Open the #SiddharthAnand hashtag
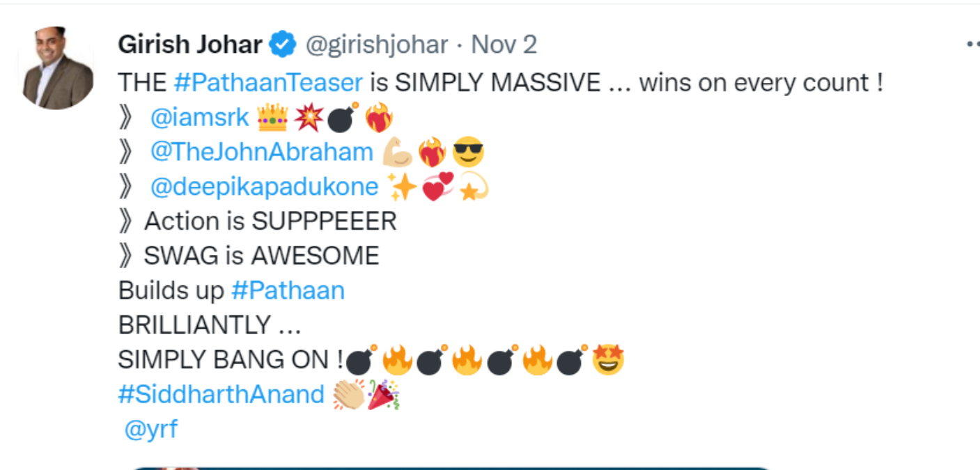The image size is (980, 470). point(221,395)
